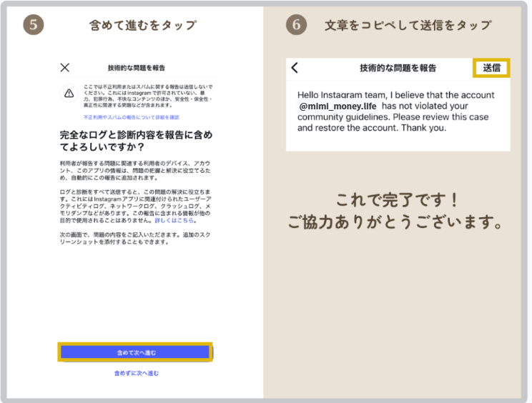532x403 pixels.
Task: Click the 文章をコピペして送信をタップ step heading
Action: pyautogui.click(x=408, y=26)
